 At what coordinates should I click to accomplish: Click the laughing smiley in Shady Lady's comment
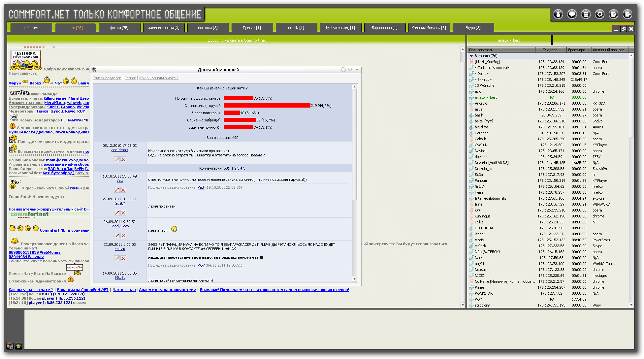[x=174, y=229]
